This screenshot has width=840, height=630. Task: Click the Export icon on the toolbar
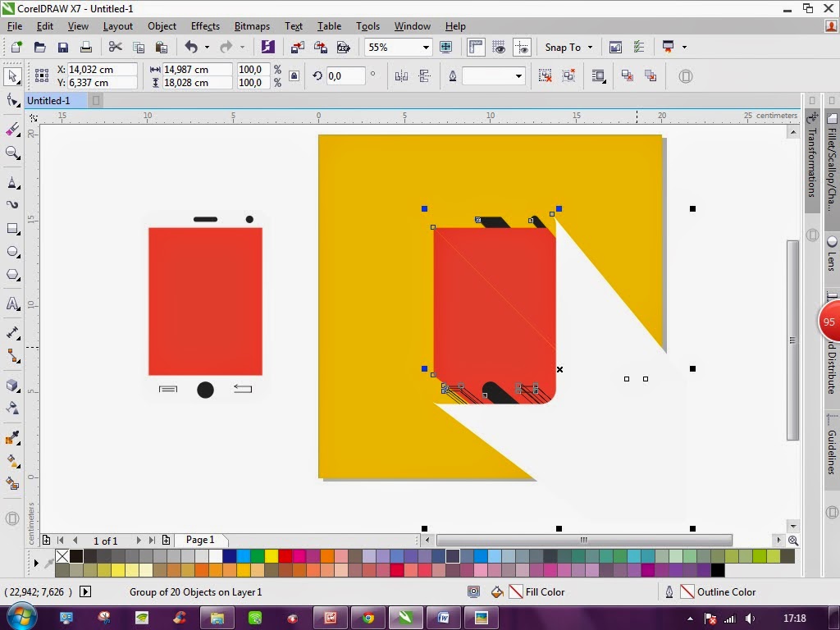tap(322, 47)
